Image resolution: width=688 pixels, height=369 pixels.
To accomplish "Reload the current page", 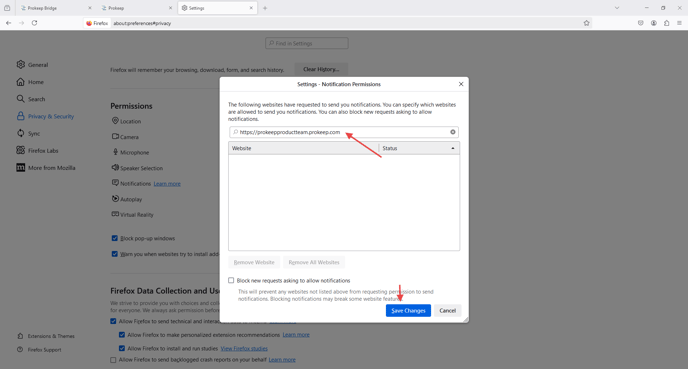I will tap(34, 23).
